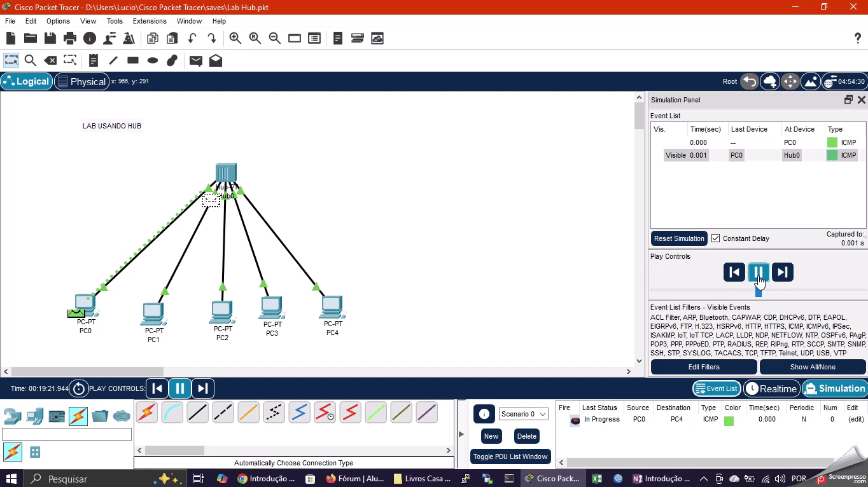The height and width of the screenshot is (487, 868).
Task: Select the Connections device category
Action: (x=78, y=416)
